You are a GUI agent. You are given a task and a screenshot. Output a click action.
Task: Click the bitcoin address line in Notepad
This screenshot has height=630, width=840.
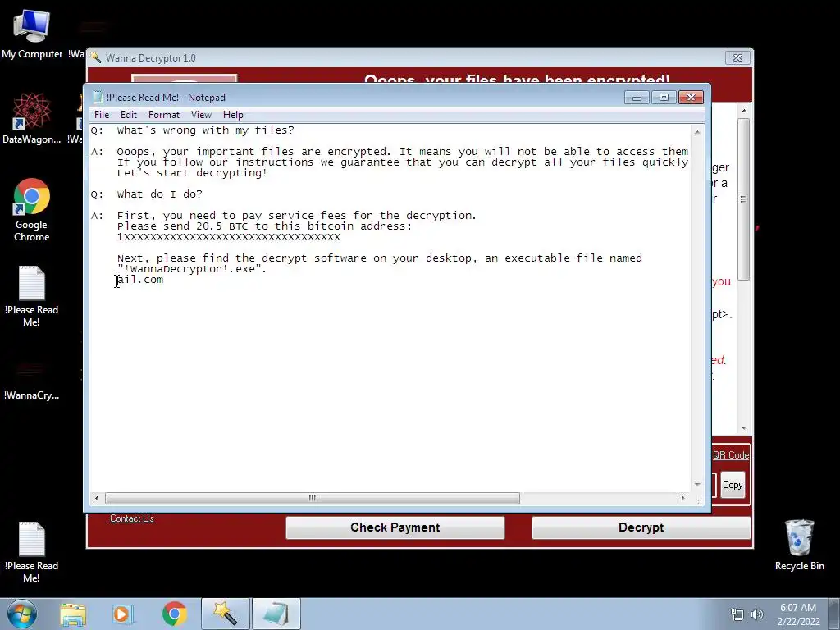coord(229,237)
